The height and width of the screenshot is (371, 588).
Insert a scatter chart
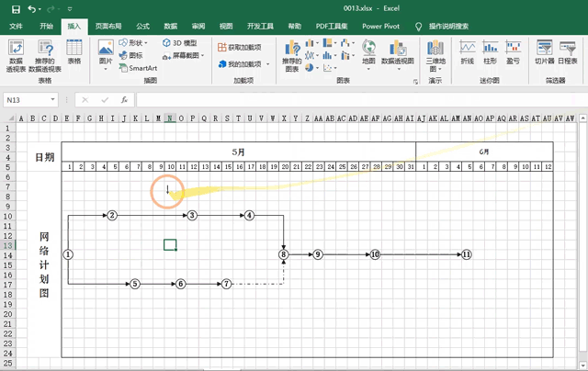pos(330,67)
